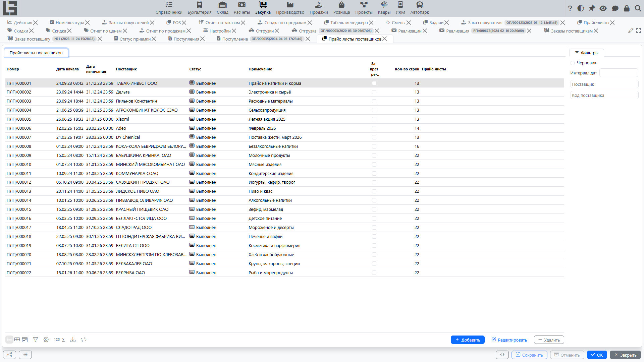Click the Удалить button
The width and height of the screenshot is (644, 362).
point(549,340)
